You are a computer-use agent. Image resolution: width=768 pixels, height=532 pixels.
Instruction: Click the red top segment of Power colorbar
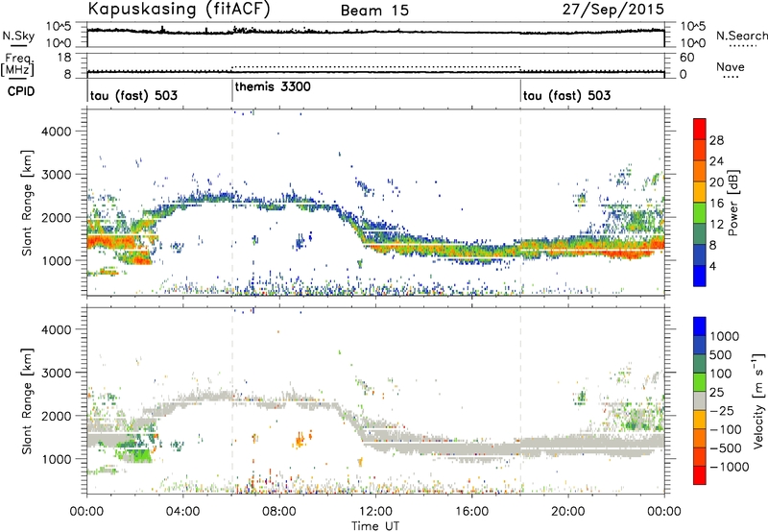(700, 129)
